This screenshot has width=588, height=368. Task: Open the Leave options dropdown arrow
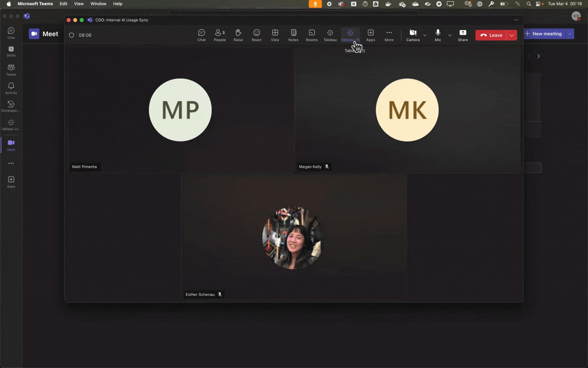coord(512,35)
